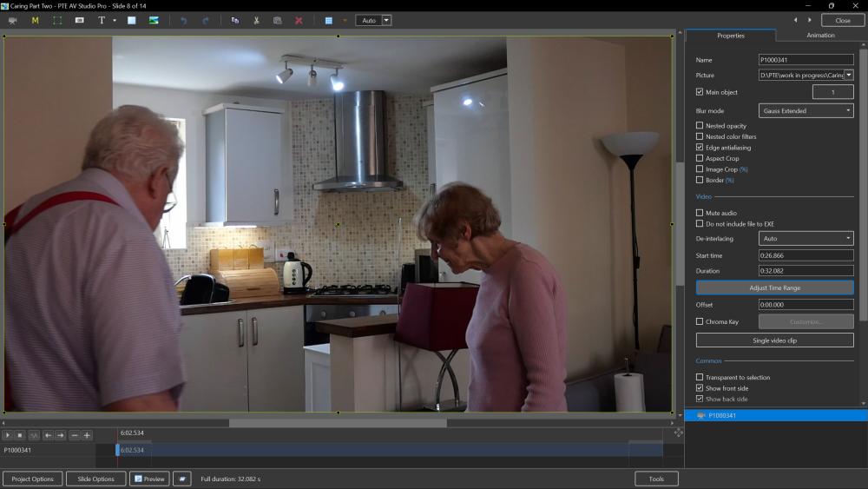Image resolution: width=868 pixels, height=489 pixels.
Task: Enable the Mute audio checkbox
Action: coord(700,213)
